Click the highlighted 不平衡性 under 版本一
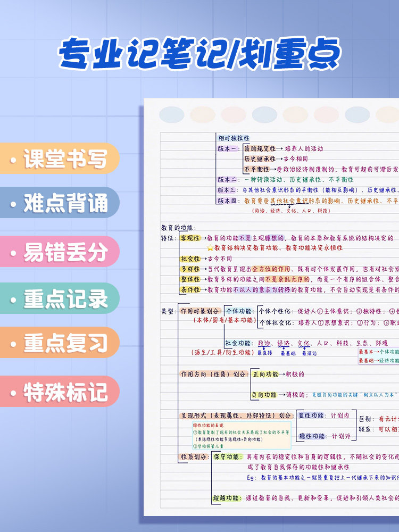 tap(257, 169)
